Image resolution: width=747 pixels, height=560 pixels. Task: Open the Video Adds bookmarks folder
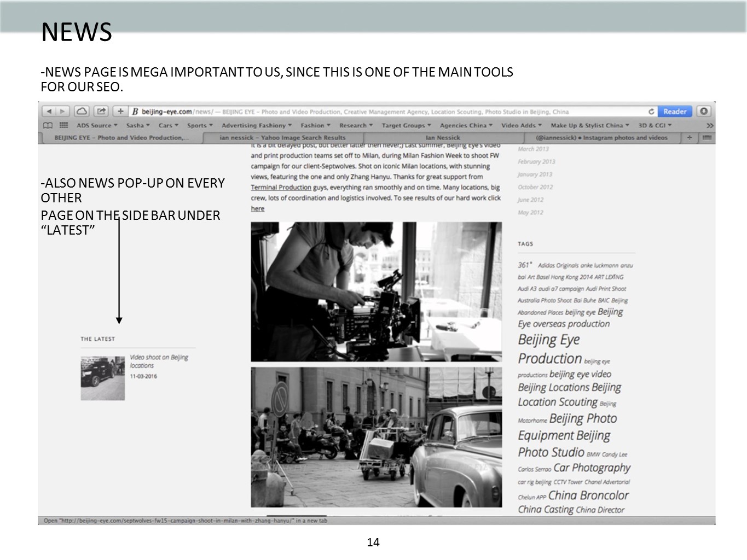click(x=522, y=125)
